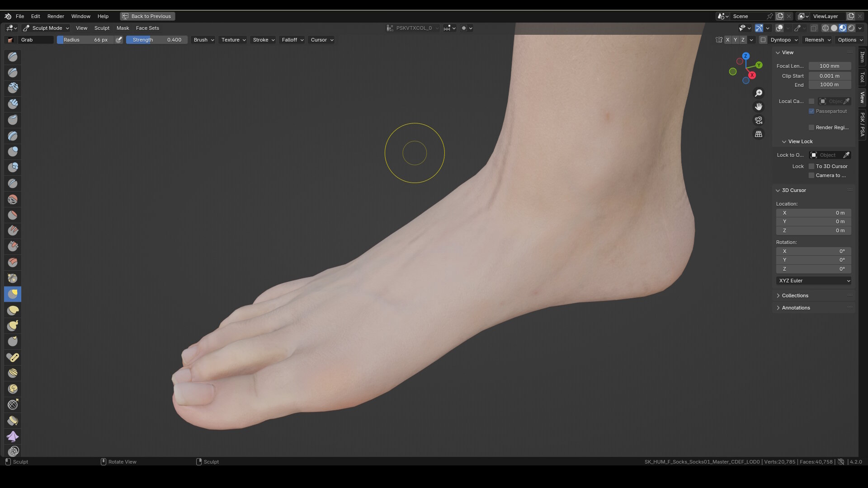
Task: Open the Remesh popover button
Action: [x=818, y=40]
